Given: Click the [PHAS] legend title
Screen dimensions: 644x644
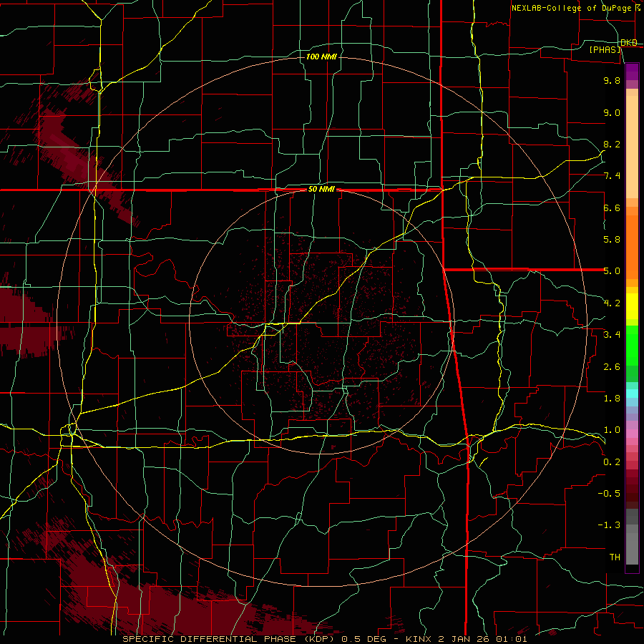Looking at the screenshot, I should [605, 49].
